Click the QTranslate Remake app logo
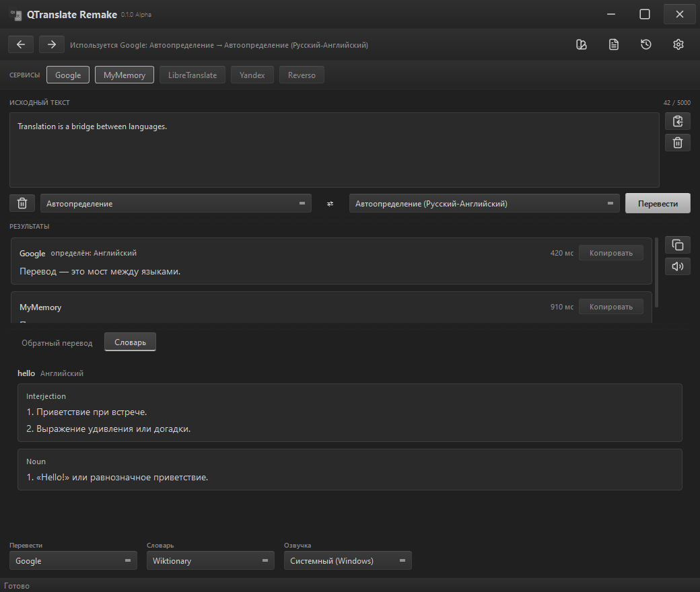Image resolution: width=700 pixels, height=592 pixels. click(x=16, y=15)
